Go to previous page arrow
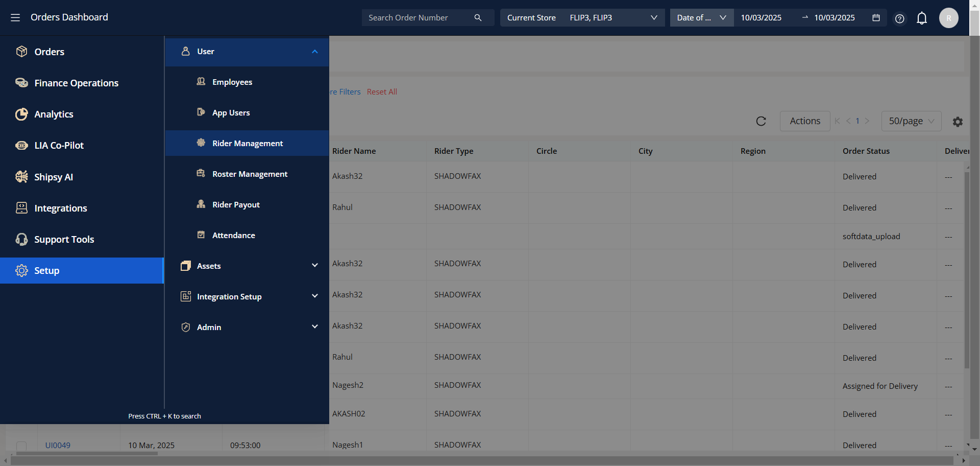The height and width of the screenshot is (466, 980). point(848,121)
